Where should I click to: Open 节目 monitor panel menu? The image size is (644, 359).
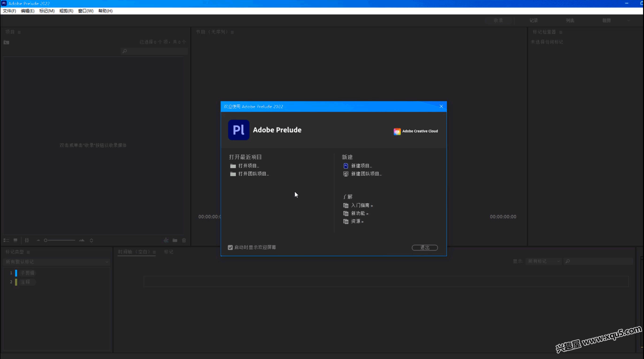coord(232,32)
